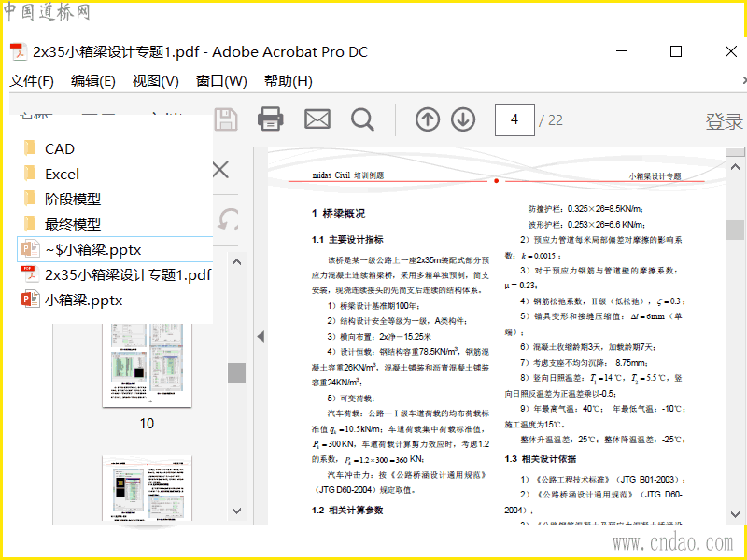Image resolution: width=747 pixels, height=560 pixels.
Task: Click the rotate icon in thumbnails panel
Action: pos(229,219)
